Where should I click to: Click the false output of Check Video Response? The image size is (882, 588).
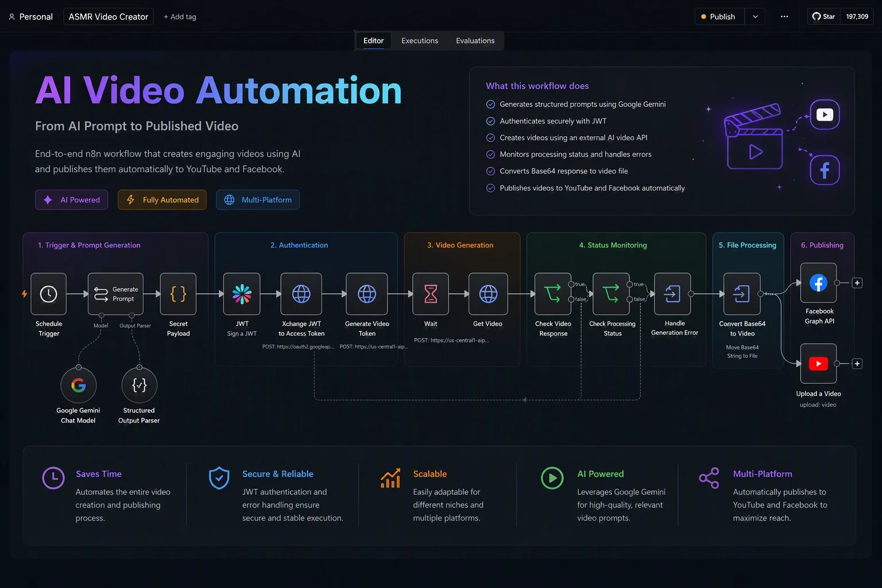coord(571,299)
